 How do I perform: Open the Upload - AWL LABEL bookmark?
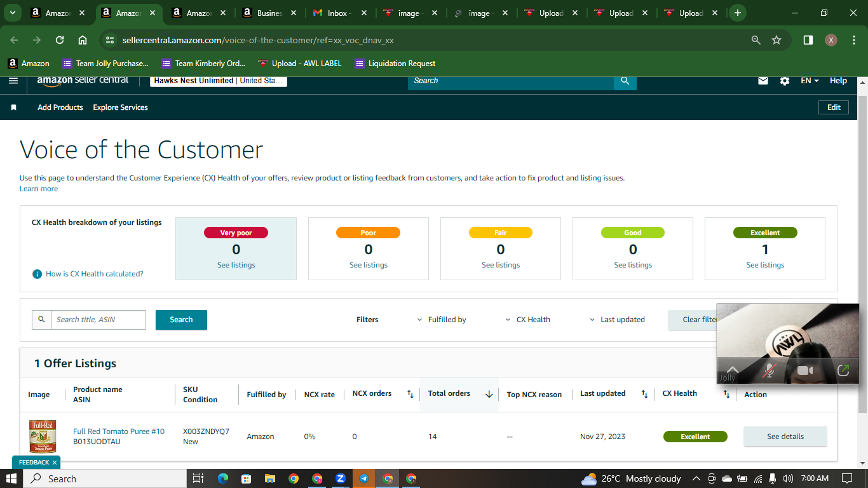(300, 64)
